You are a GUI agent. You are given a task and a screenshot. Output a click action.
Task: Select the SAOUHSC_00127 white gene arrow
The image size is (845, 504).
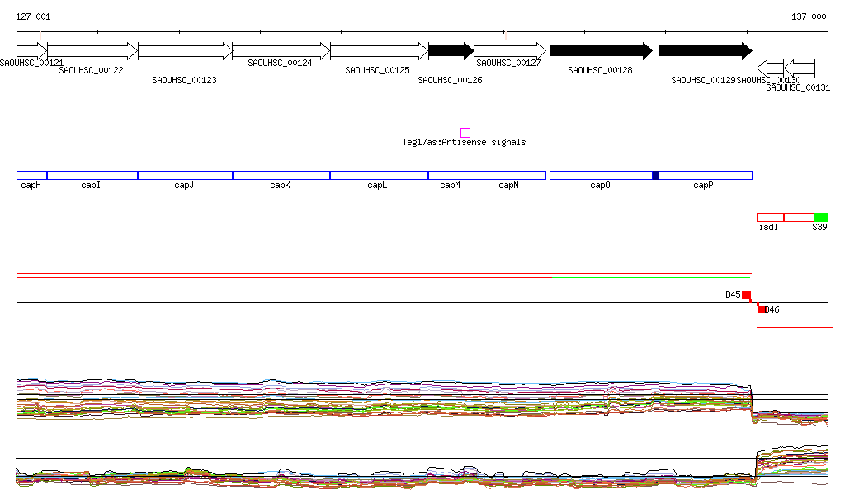pyautogui.click(x=509, y=51)
